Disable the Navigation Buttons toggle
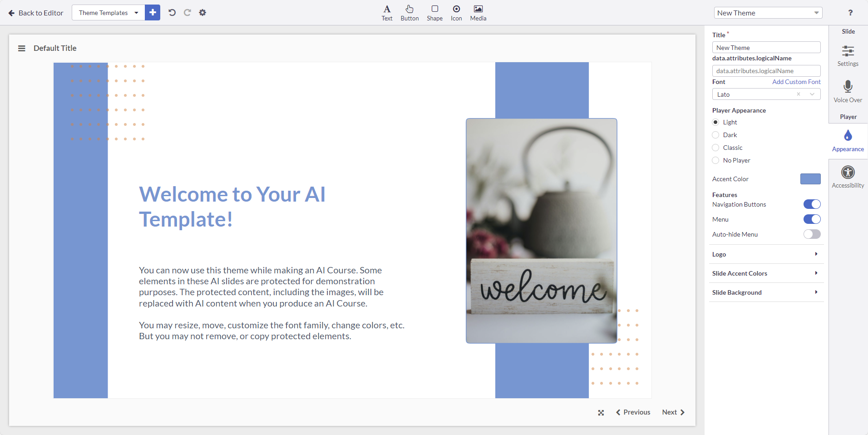This screenshot has width=868, height=435. click(x=812, y=204)
